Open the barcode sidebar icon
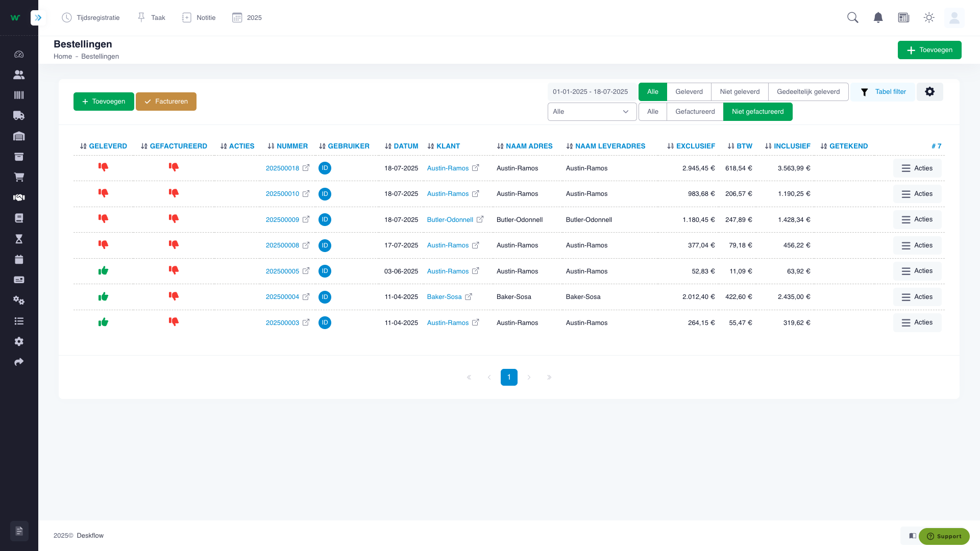Image resolution: width=980 pixels, height=551 pixels. click(x=19, y=95)
